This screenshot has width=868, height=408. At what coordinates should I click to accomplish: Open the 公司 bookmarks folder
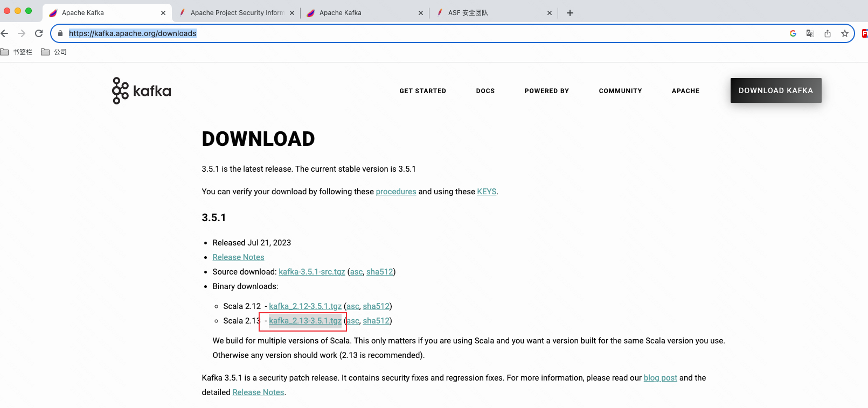point(54,52)
